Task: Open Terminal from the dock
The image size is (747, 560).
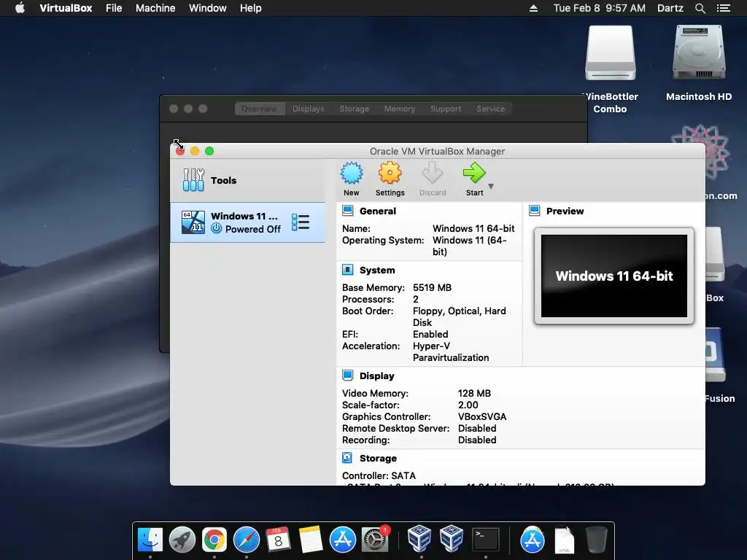Action: tap(485, 540)
